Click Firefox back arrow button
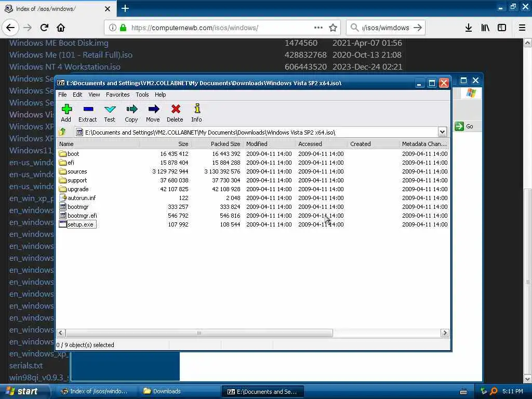Image resolution: width=532 pixels, height=399 pixels. point(10,28)
